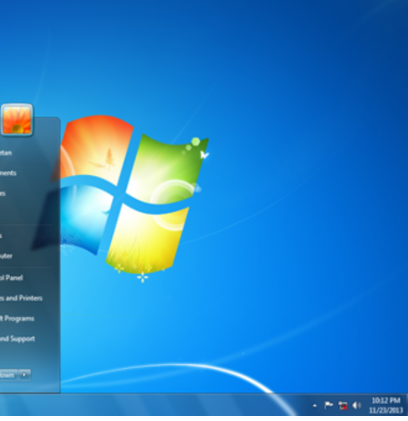Expand shutdown options arrow
408x421 pixels.
click(25, 375)
